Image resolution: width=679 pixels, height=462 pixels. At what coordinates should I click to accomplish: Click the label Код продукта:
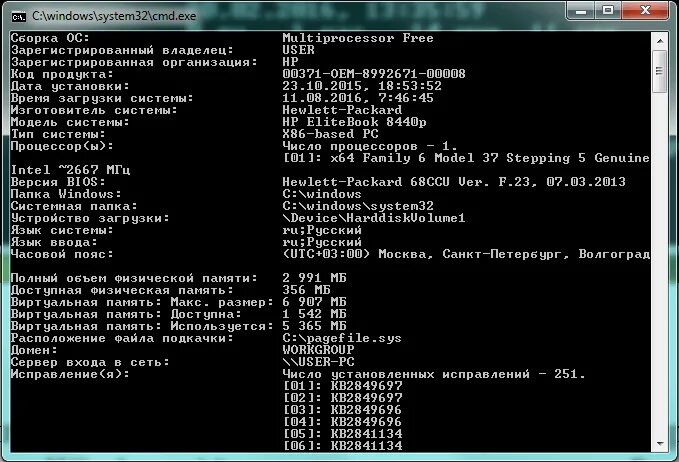(x=62, y=74)
